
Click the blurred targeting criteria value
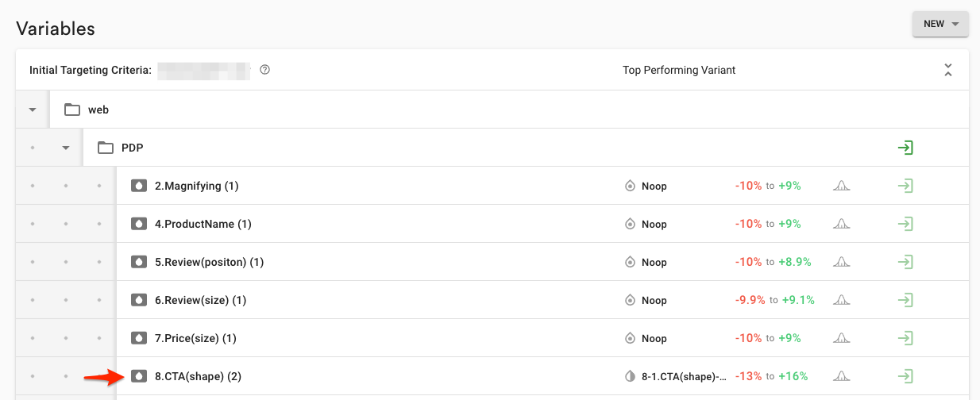pyautogui.click(x=203, y=70)
